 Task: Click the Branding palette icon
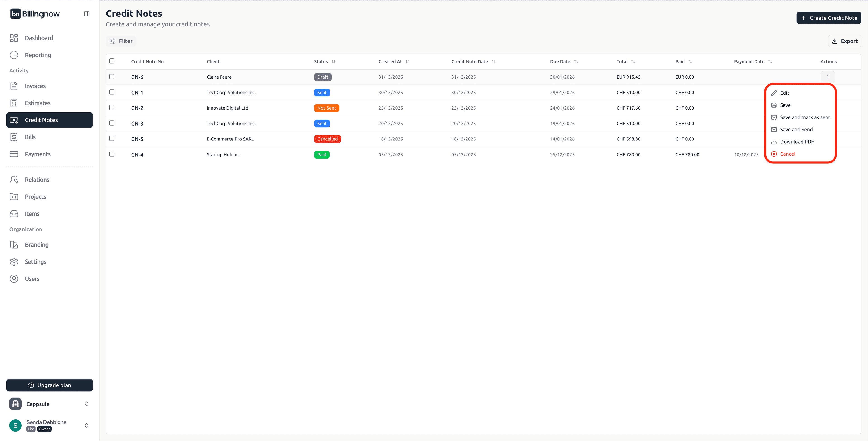[x=14, y=245]
